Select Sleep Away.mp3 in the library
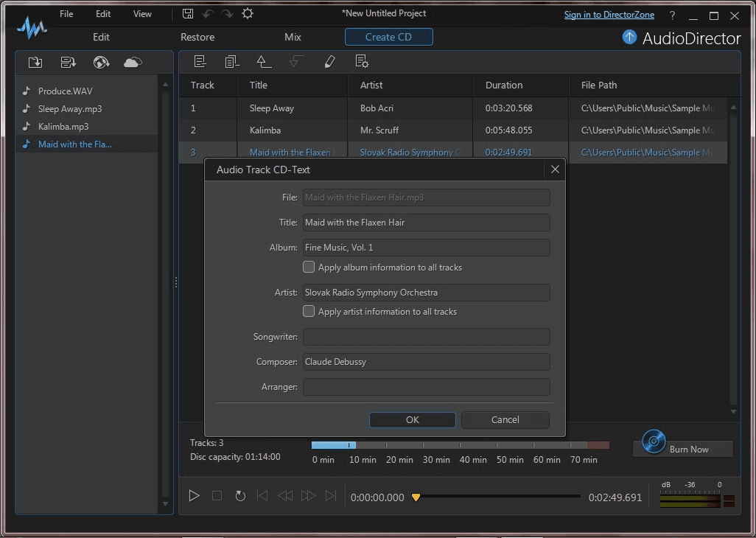The height and width of the screenshot is (538, 756). [87, 109]
